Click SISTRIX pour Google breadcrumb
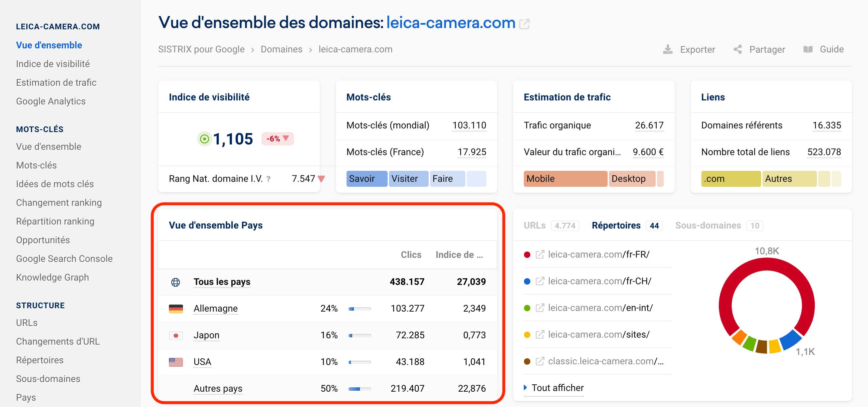This screenshot has height=407, width=868. [x=202, y=49]
